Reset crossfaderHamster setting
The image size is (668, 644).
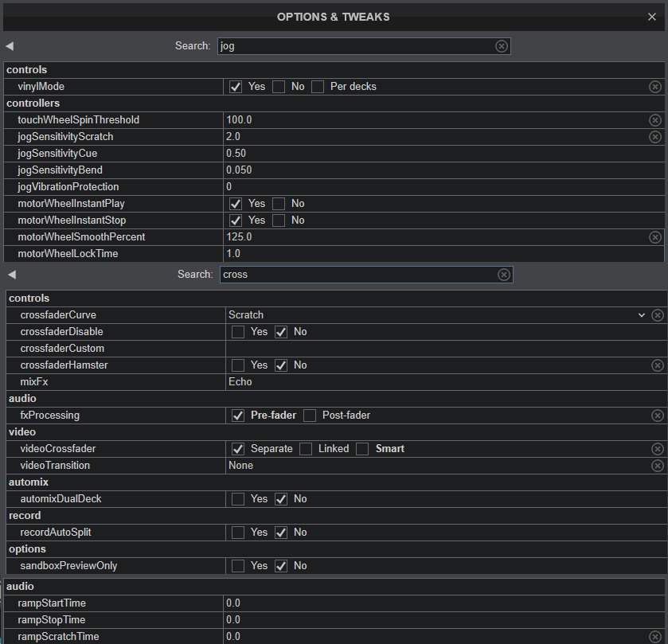658,365
